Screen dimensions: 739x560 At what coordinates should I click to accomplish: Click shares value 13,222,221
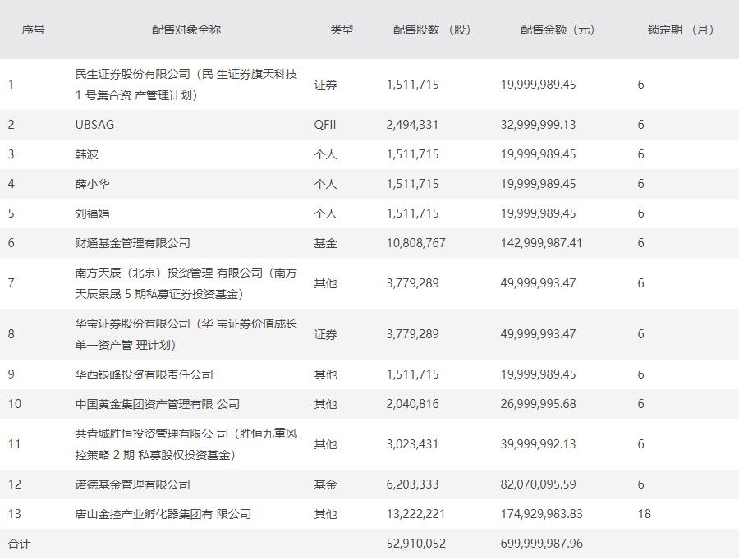tap(415, 514)
